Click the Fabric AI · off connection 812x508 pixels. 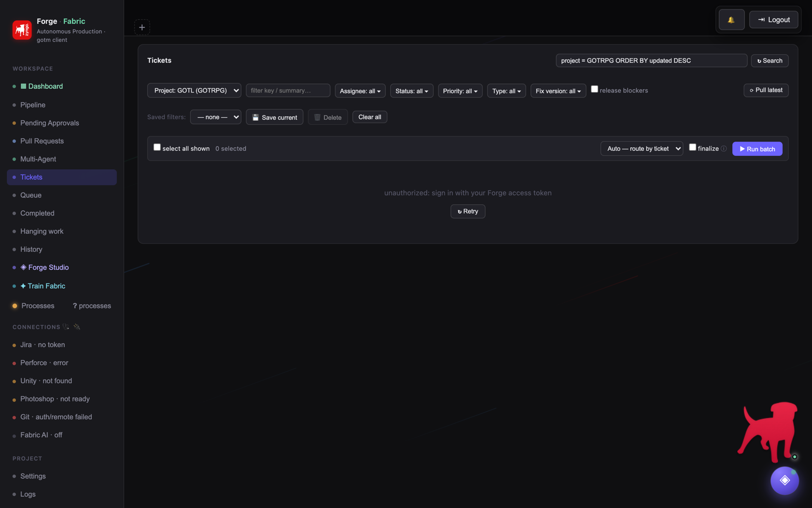click(62, 435)
